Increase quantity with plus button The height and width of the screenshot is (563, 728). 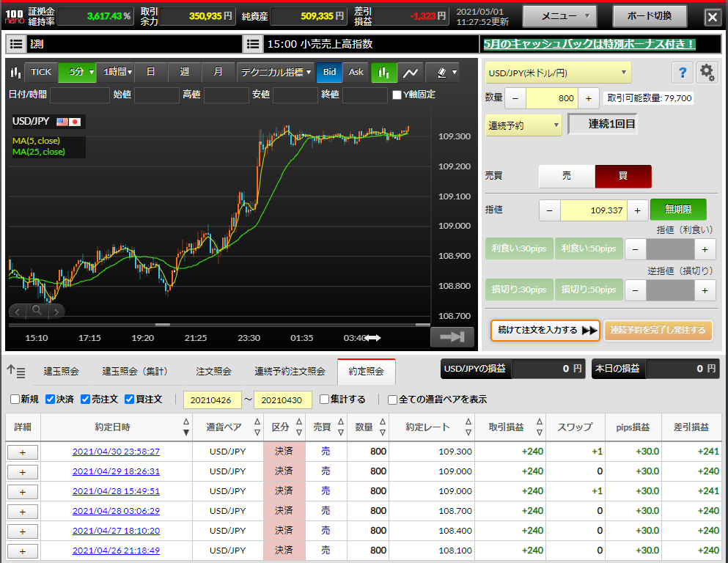(x=588, y=98)
